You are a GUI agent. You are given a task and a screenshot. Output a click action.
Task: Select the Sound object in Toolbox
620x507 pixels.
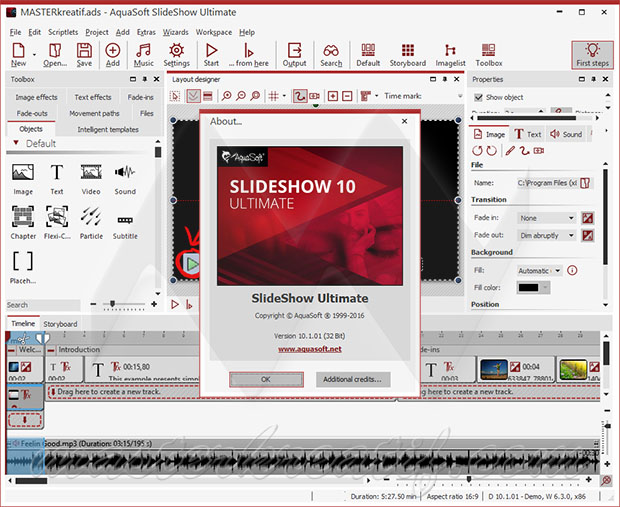[x=125, y=172]
